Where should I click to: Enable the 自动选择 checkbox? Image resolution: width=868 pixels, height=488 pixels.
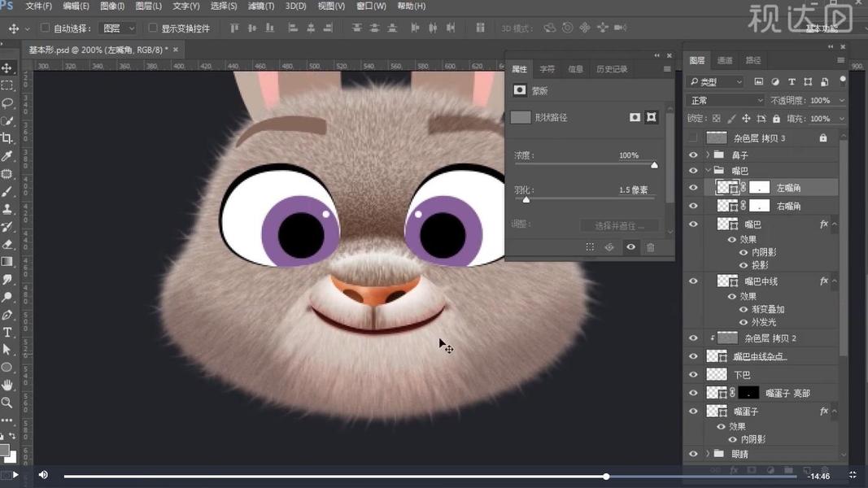[x=46, y=28]
